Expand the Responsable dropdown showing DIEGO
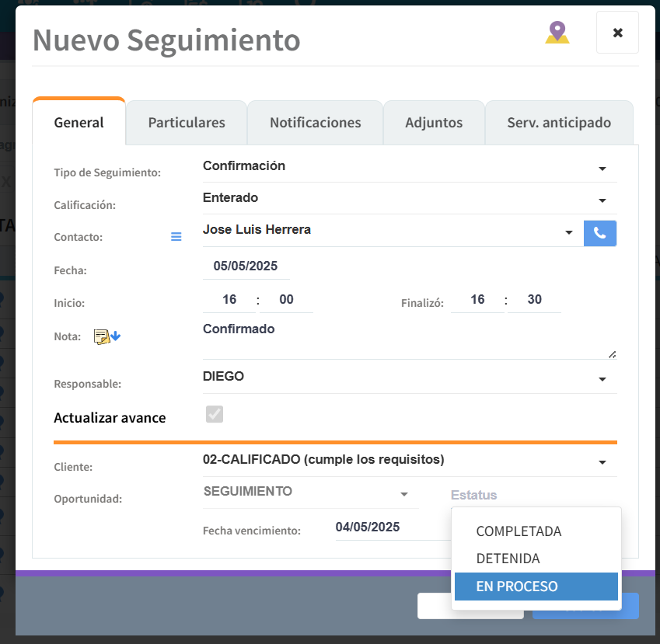This screenshot has height=644, width=660. point(602,379)
